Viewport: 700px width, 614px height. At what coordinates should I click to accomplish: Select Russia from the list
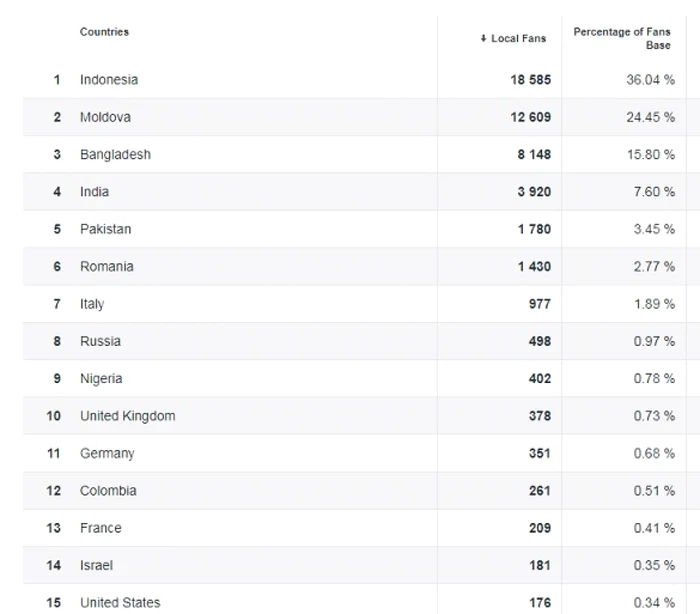click(x=100, y=341)
